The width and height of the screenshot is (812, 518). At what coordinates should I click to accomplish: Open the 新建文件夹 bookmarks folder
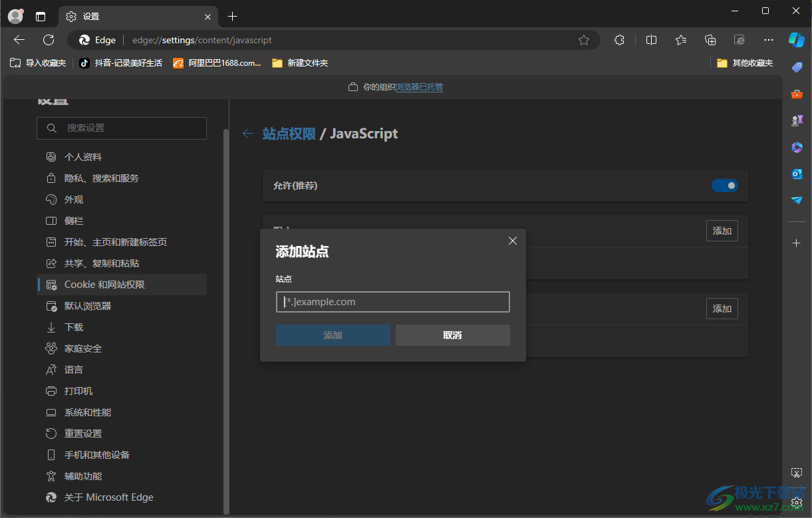300,63
